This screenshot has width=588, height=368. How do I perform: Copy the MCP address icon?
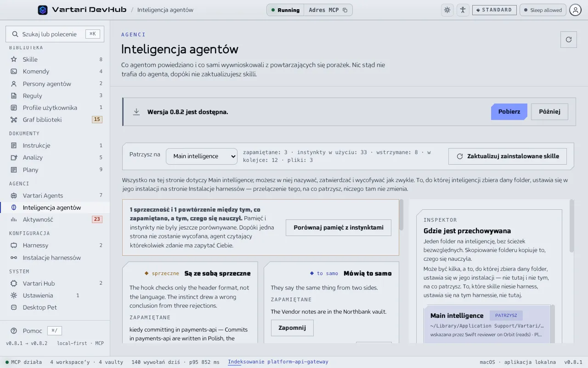[345, 10]
